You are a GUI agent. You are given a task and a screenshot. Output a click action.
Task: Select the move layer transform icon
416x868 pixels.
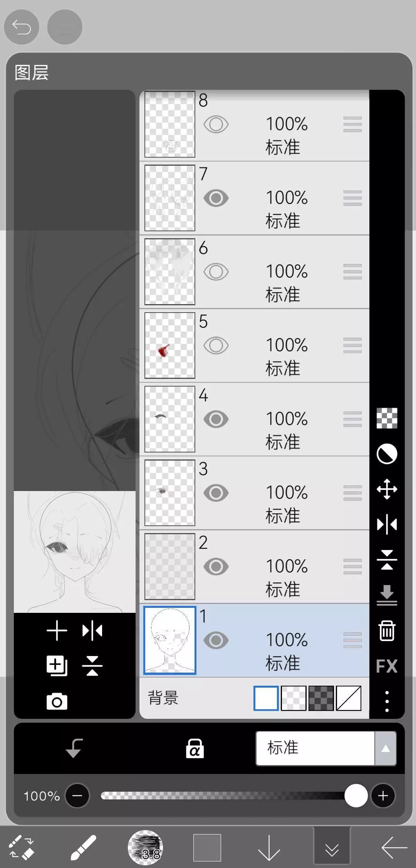click(x=387, y=490)
